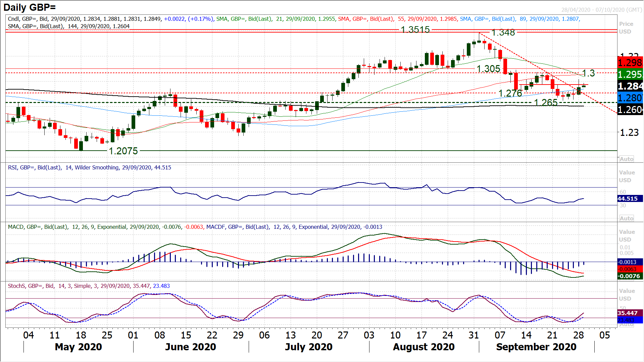Image resolution: width=644 pixels, height=362 pixels.
Task: Click the Daily GBP= chart title
Action: tap(30, 7)
